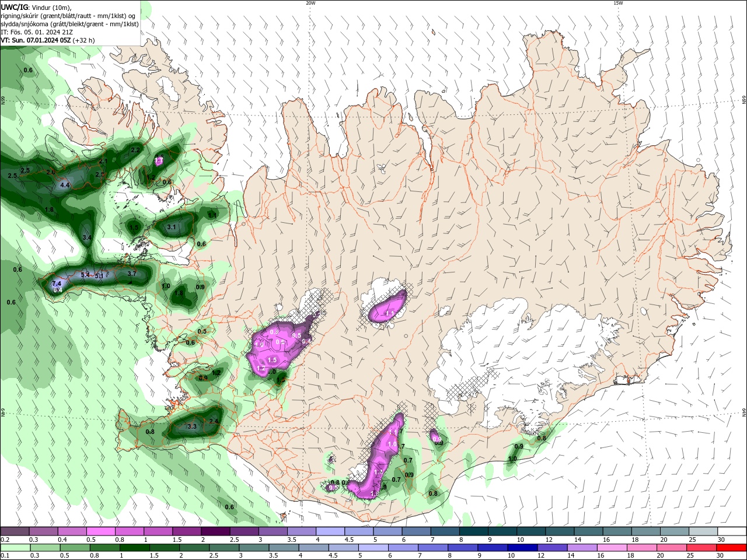Click the light periwinkle 4 swatch in upper legend

point(330,531)
